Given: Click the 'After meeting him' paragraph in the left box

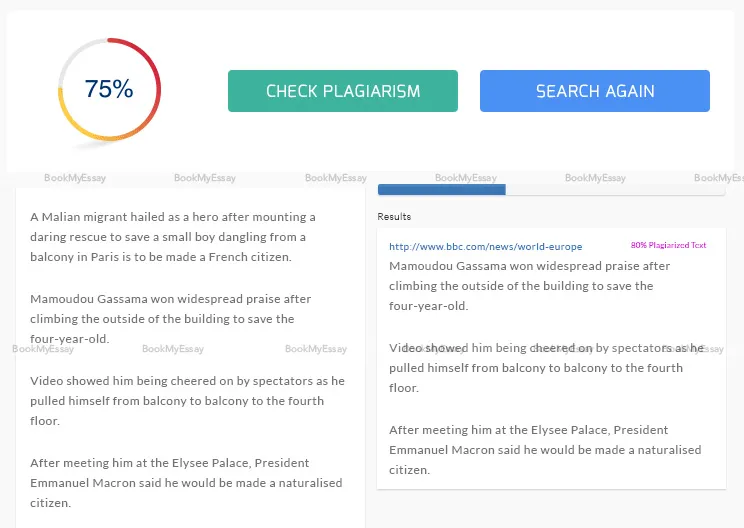Looking at the screenshot, I should tap(186, 483).
